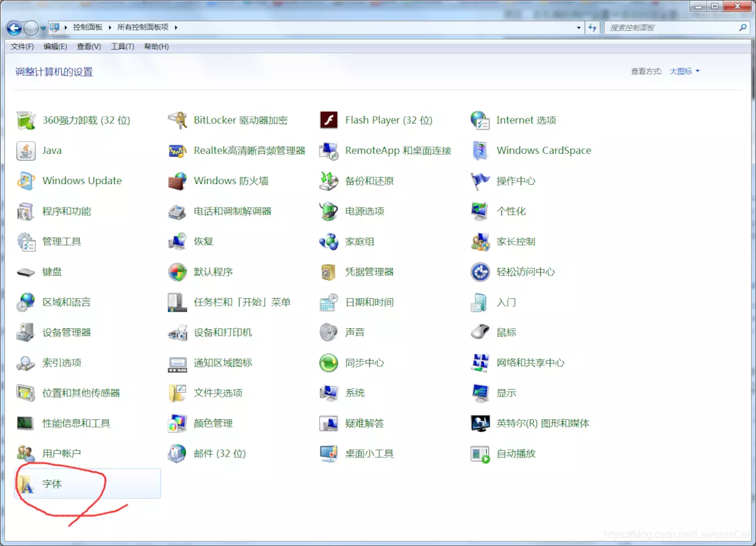The height and width of the screenshot is (546, 756).
Task: Click the 设备和打印机 link text
Action: point(223,332)
